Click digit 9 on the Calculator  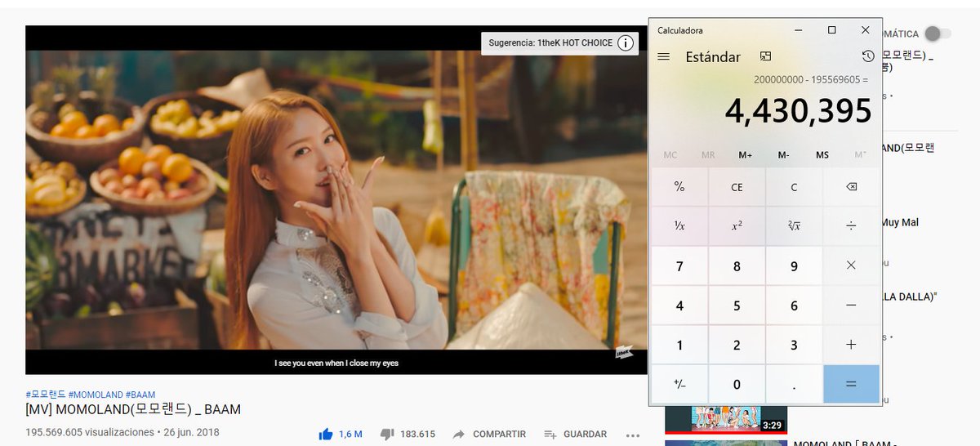[x=794, y=265]
